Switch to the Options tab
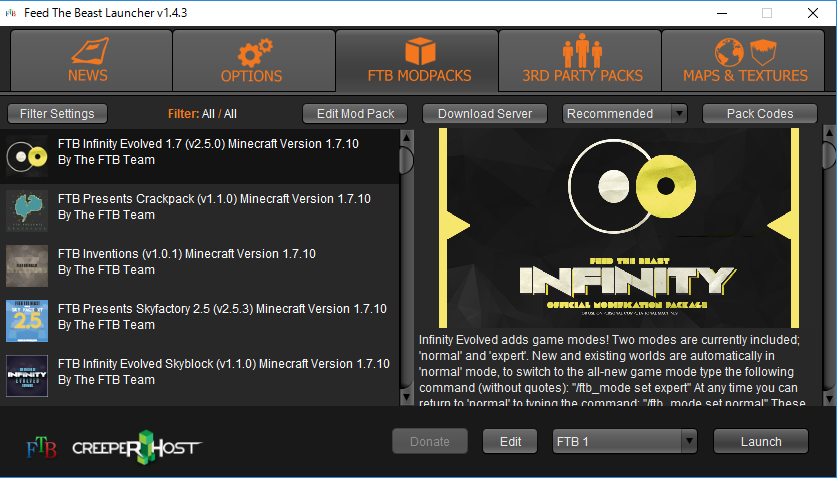Viewport: 837px width, 478px height. tap(252, 61)
